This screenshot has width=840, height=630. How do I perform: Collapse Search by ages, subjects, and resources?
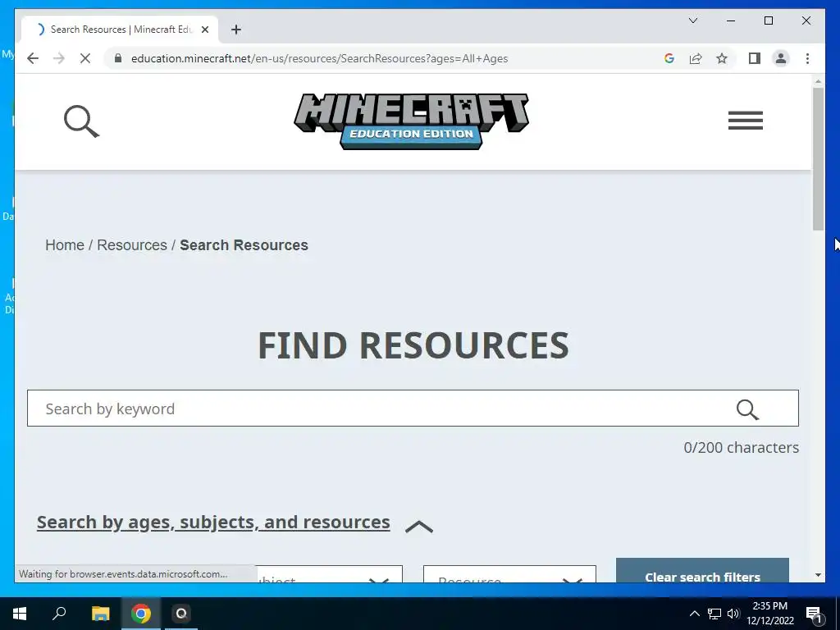(x=213, y=523)
